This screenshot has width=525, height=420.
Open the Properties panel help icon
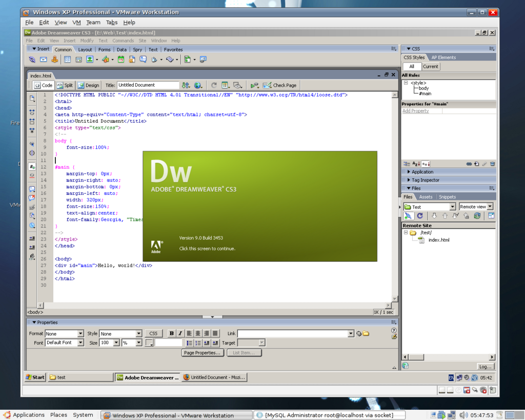point(394,330)
